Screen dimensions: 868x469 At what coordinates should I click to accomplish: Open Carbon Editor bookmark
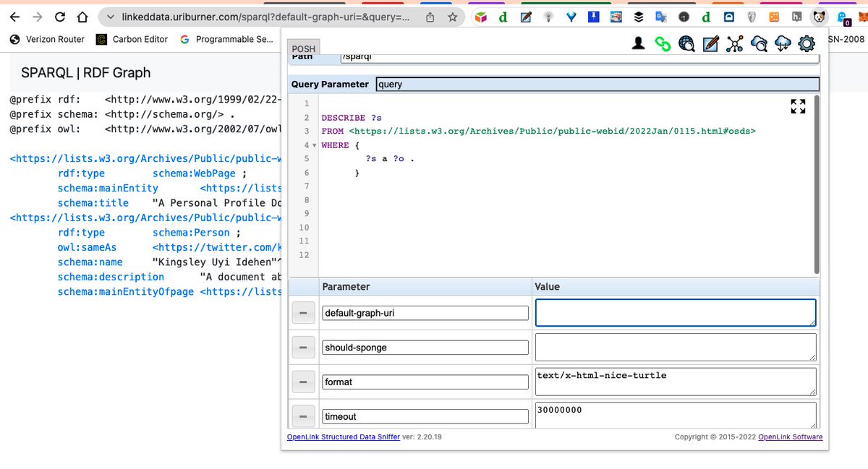click(132, 39)
